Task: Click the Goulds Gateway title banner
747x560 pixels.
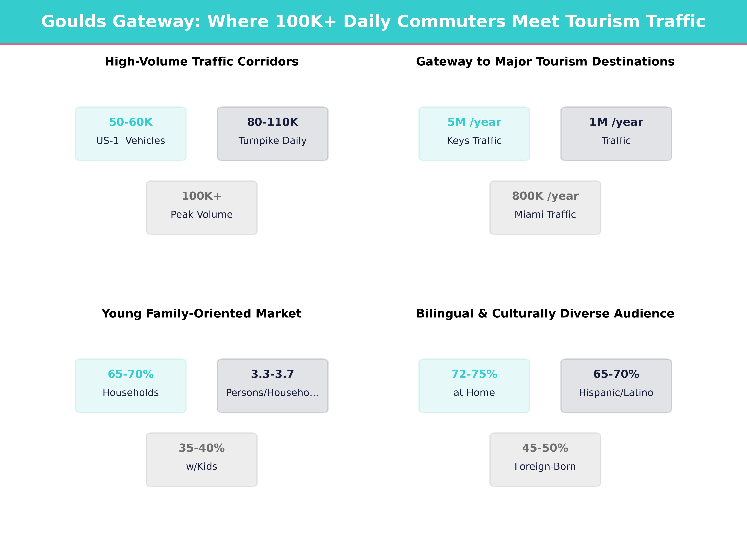Action: tap(373, 22)
